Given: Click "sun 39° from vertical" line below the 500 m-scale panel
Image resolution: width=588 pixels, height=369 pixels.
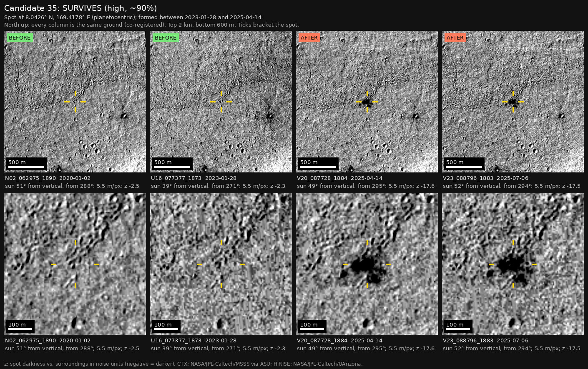Looking at the screenshot, I should click(x=218, y=186).
